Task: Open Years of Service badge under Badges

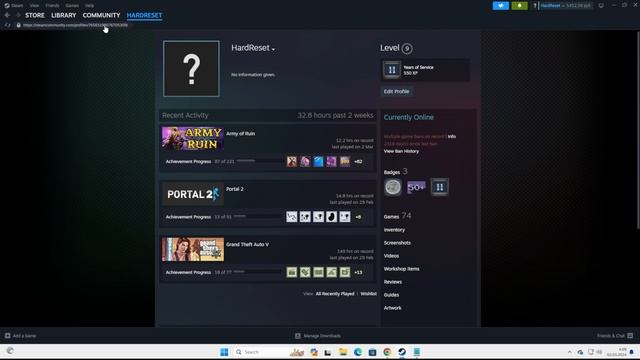Action: (x=440, y=187)
